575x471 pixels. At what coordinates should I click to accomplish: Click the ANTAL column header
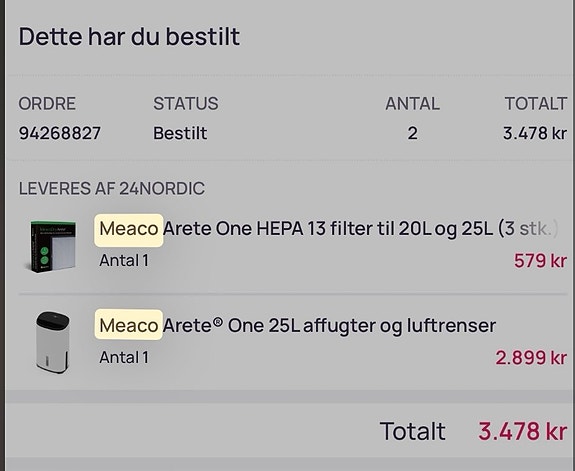coord(413,103)
